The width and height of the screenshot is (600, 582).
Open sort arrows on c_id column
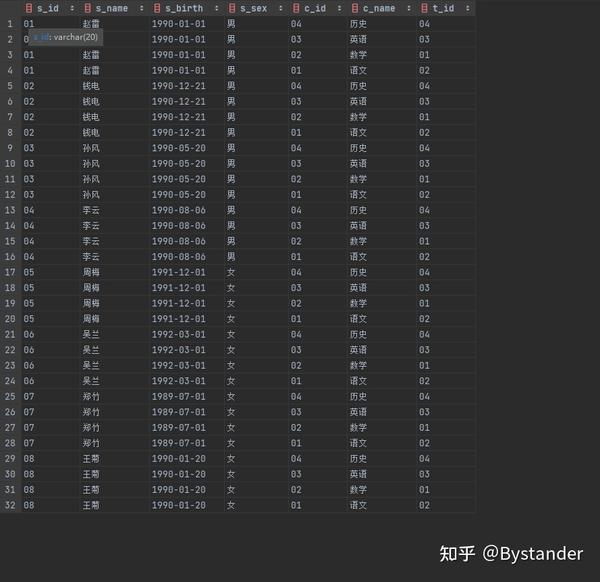(x=339, y=8)
